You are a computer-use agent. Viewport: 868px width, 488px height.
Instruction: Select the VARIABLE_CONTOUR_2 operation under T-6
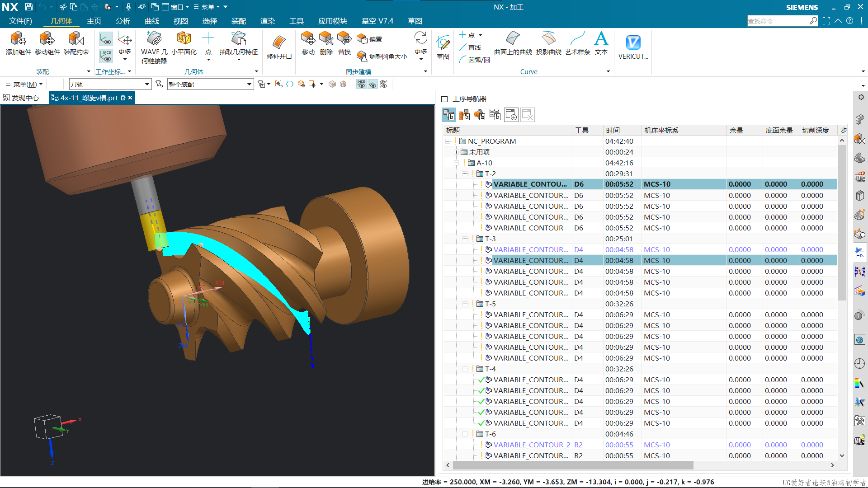[x=532, y=445]
